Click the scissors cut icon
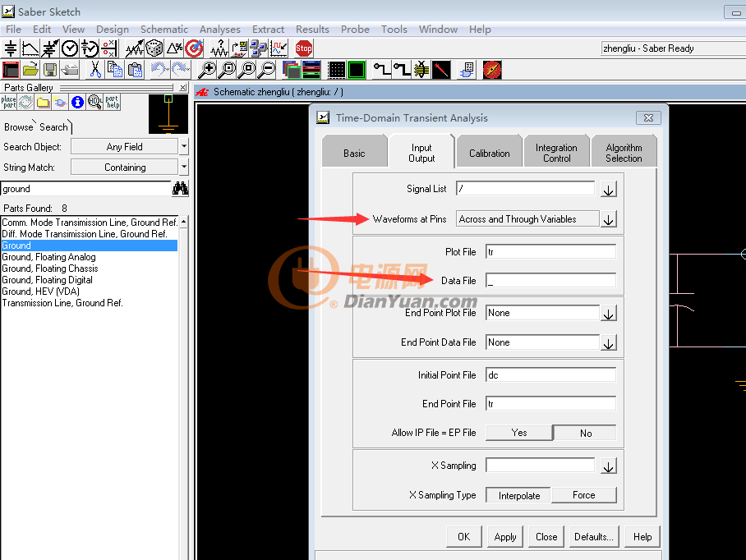Screen dimensions: 746x560 (95, 70)
